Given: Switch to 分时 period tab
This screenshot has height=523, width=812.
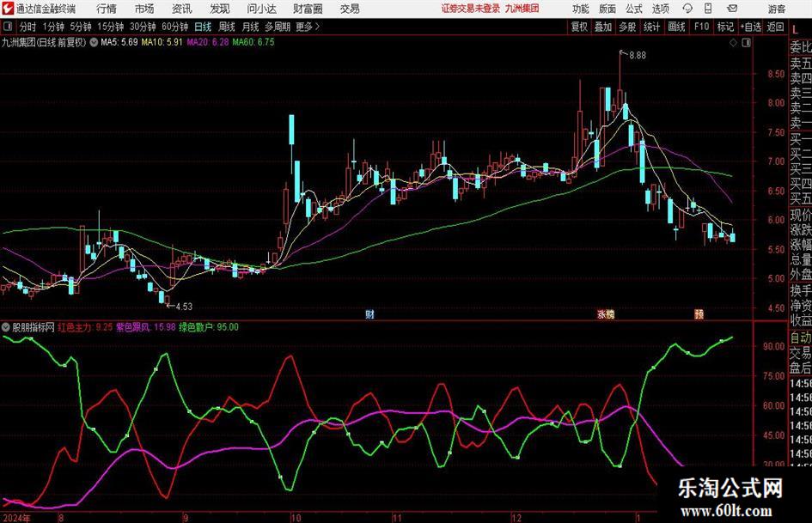Looking at the screenshot, I should click(x=27, y=27).
